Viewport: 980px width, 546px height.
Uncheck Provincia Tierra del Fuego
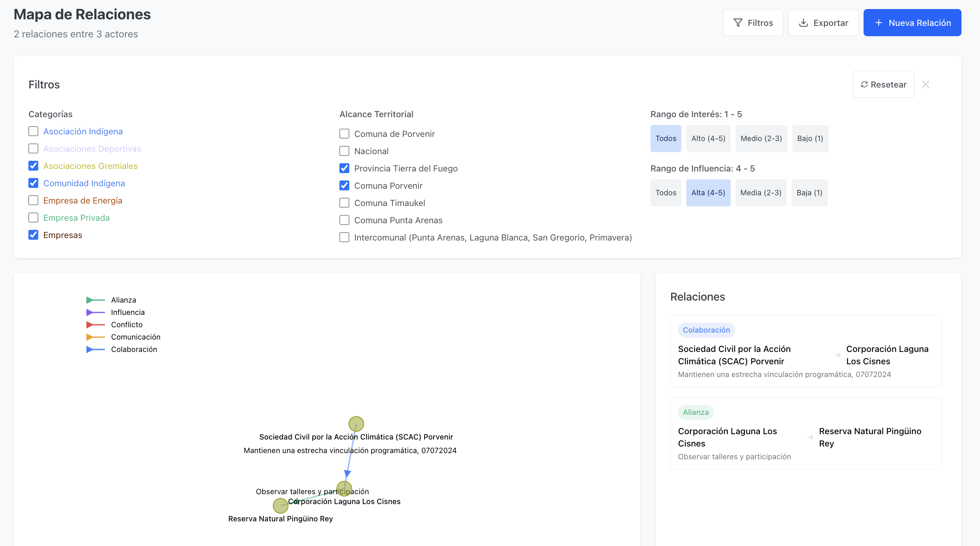tap(344, 168)
